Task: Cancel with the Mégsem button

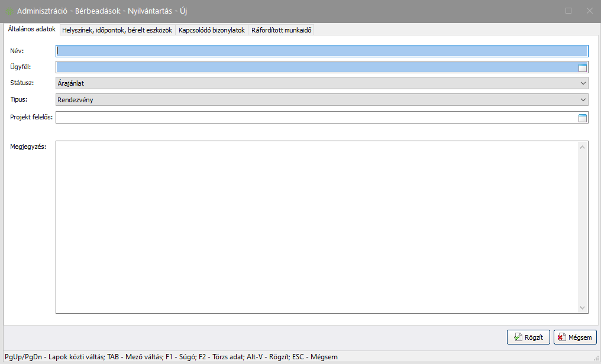Action: [575, 337]
